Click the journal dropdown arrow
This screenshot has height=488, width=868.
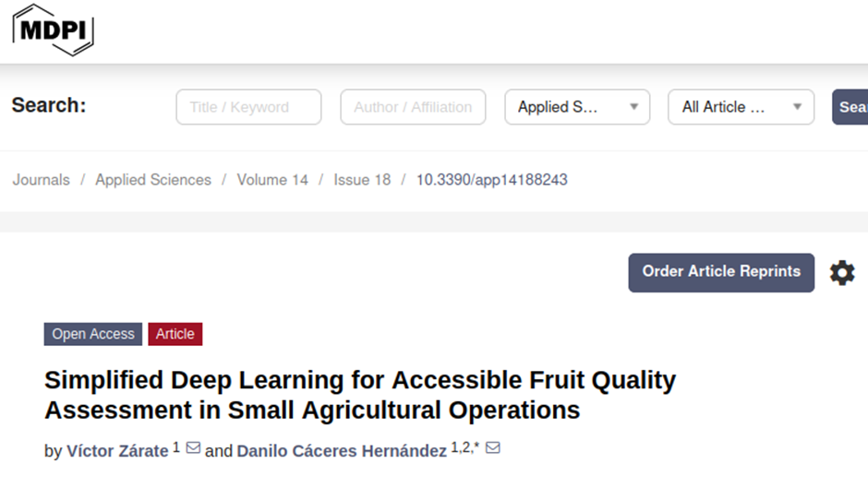(x=633, y=107)
